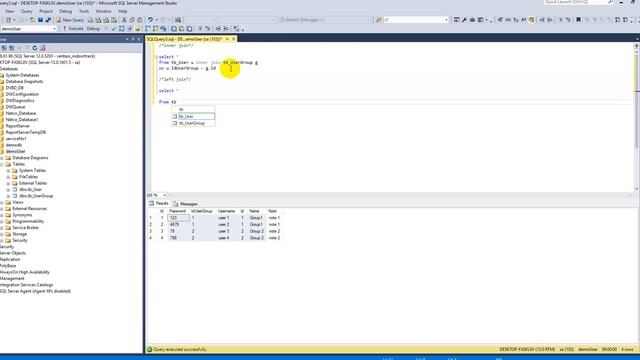Select the cell containing user 3
Viewport: 640px width, 360px height.
click(x=227, y=231)
